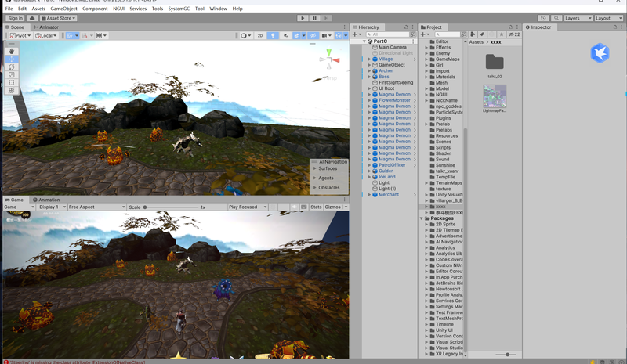Open the Window menu
This screenshot has width=627, height=364.
click(219, 9)
